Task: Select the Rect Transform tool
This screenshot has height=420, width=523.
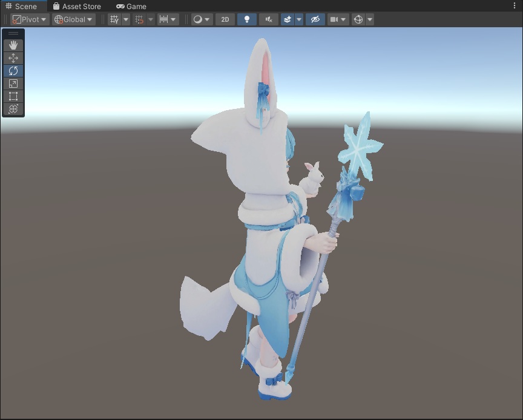Action: tap(13, 97)
